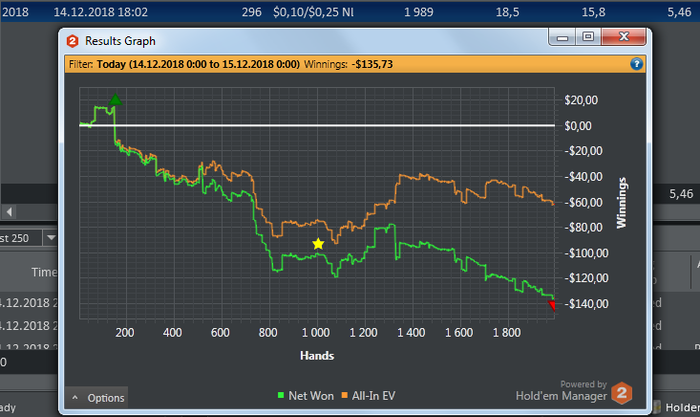Click the Time column header in background window
The image size is (700, 417).
point(44,272)
